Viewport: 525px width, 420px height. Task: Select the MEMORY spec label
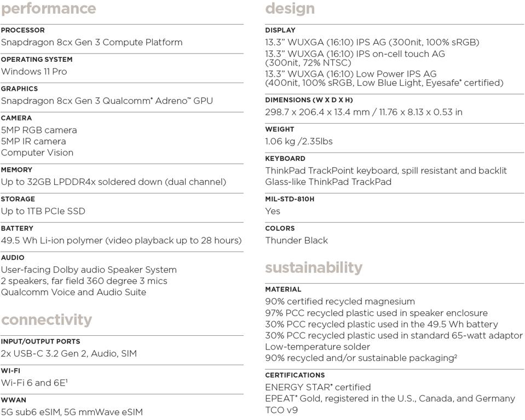[16, 170]
